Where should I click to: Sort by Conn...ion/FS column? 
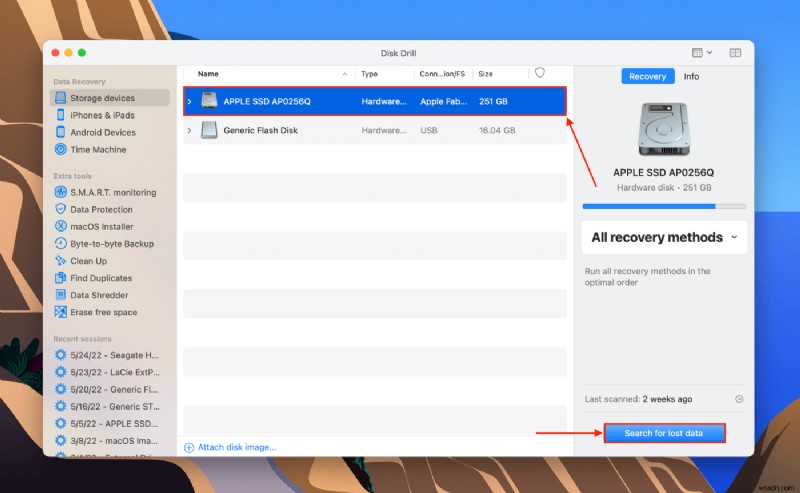[x=442, y=73]
